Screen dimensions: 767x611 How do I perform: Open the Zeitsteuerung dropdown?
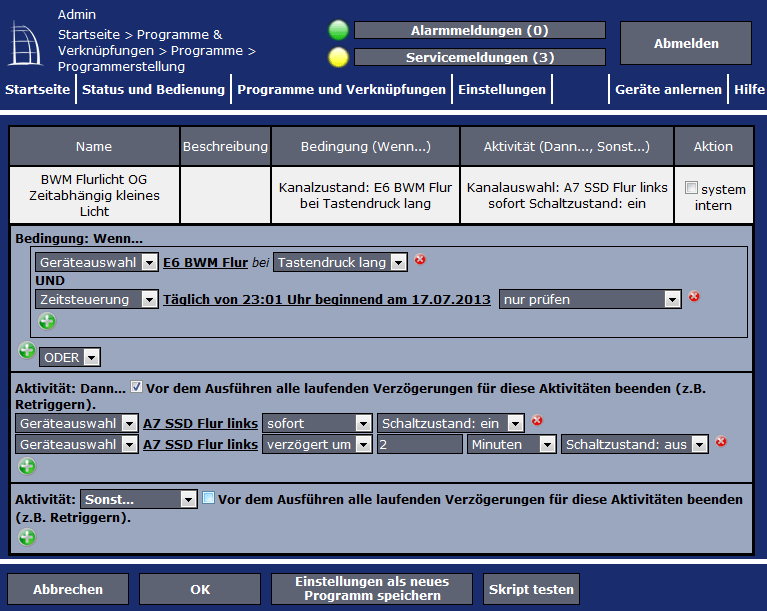tap(96, 299)
